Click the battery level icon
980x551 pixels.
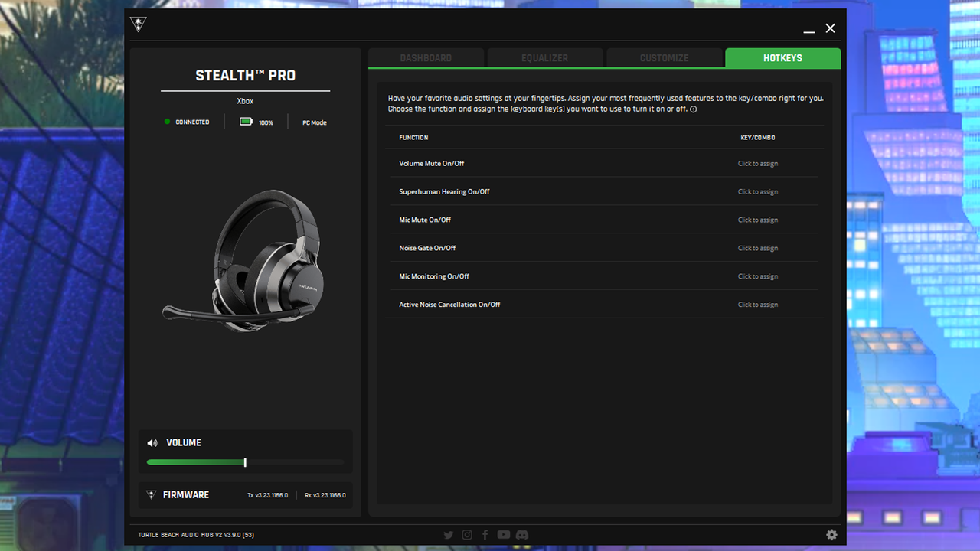tap(246, 122)
